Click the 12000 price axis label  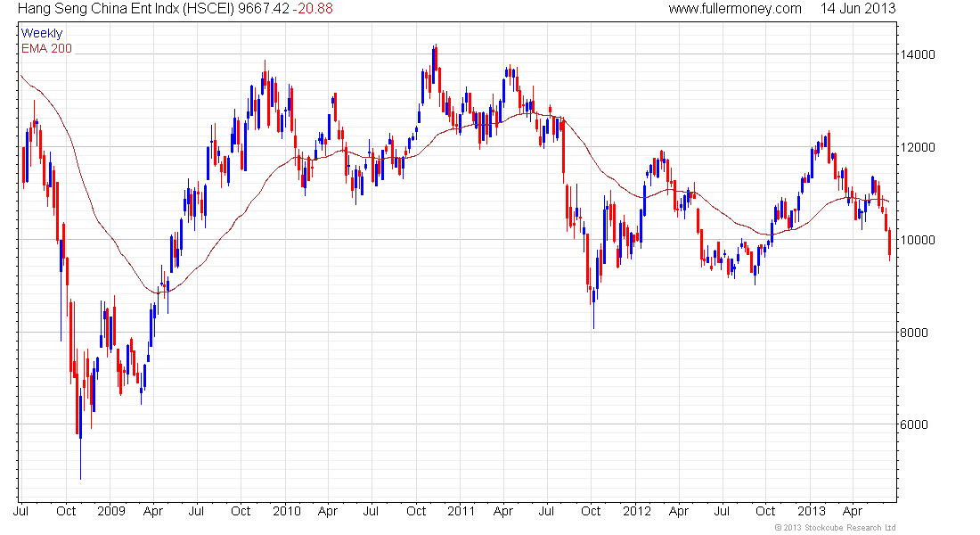(x=918, y=147)
